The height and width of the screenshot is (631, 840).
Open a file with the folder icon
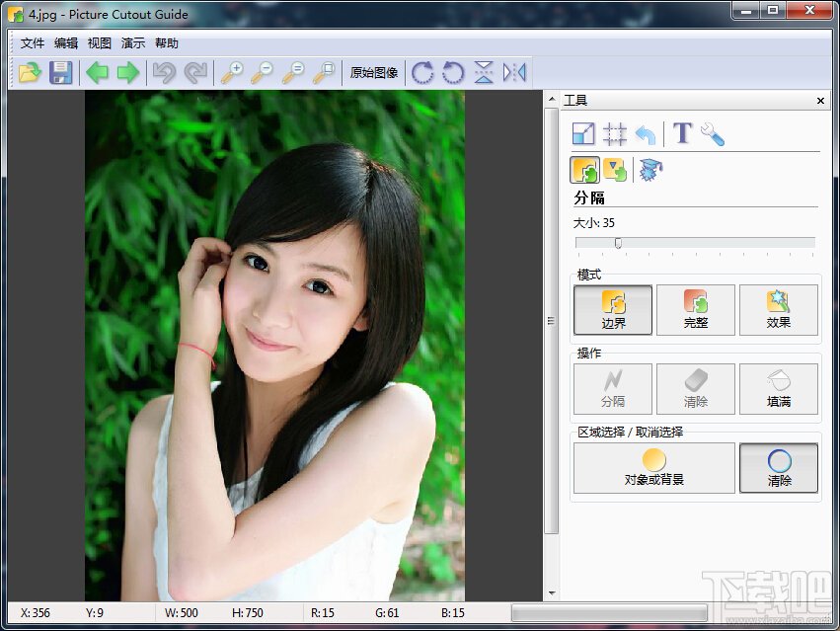(30, 72)
